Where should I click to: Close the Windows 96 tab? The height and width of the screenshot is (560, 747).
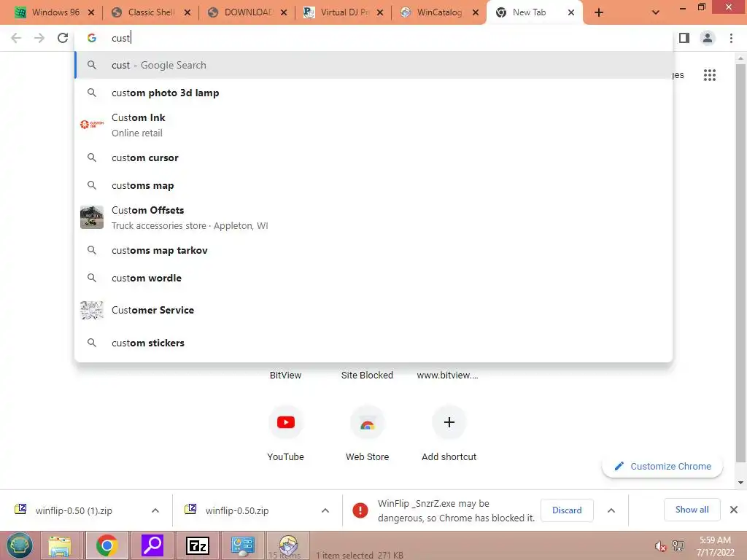[x=91, y=13]
